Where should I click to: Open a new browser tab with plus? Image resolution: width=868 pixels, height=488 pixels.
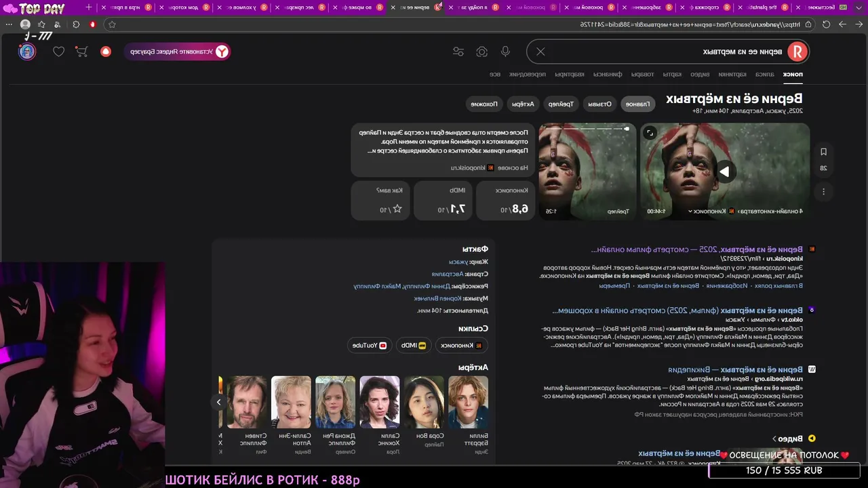tap(88, 7)
